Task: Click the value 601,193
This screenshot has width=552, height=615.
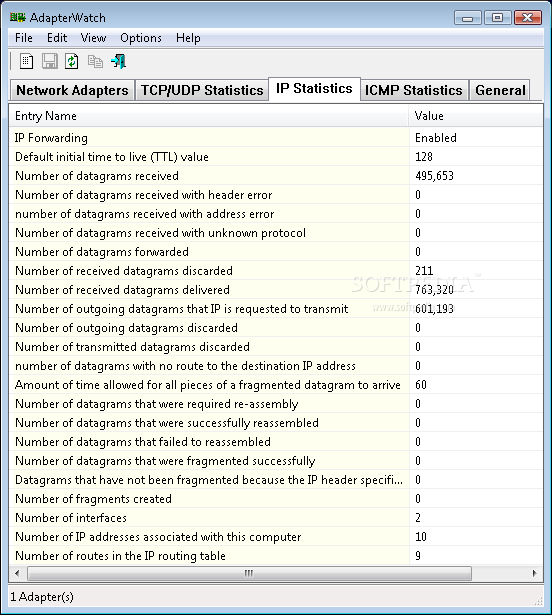Action: [434, 309]
